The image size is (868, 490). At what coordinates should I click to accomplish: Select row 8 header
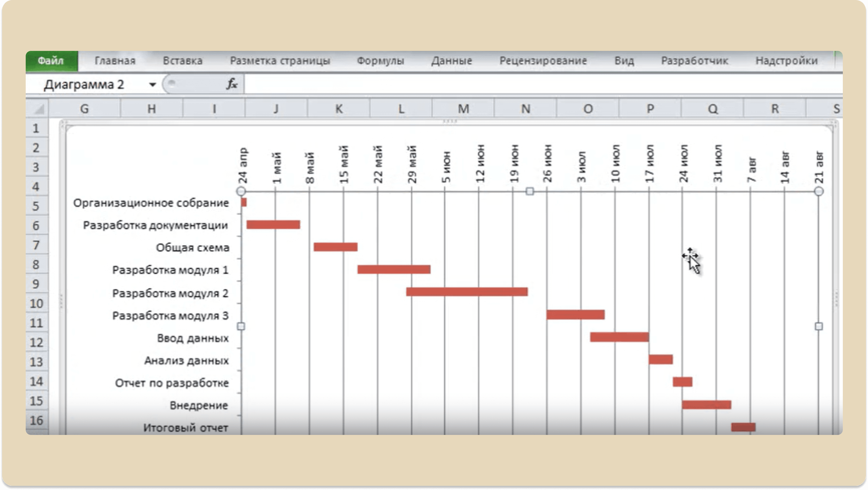pyautogui.click(x=36, y=265)
